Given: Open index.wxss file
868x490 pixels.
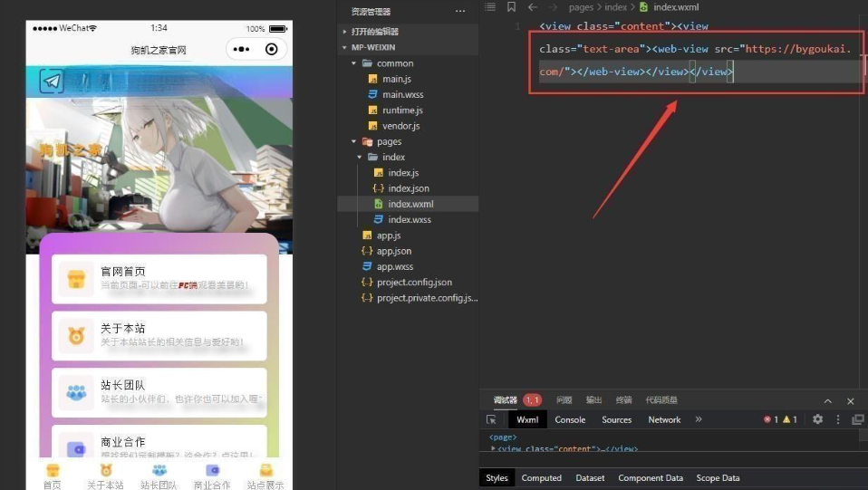Looking at the screenshot, I should (x=410, y=219).
